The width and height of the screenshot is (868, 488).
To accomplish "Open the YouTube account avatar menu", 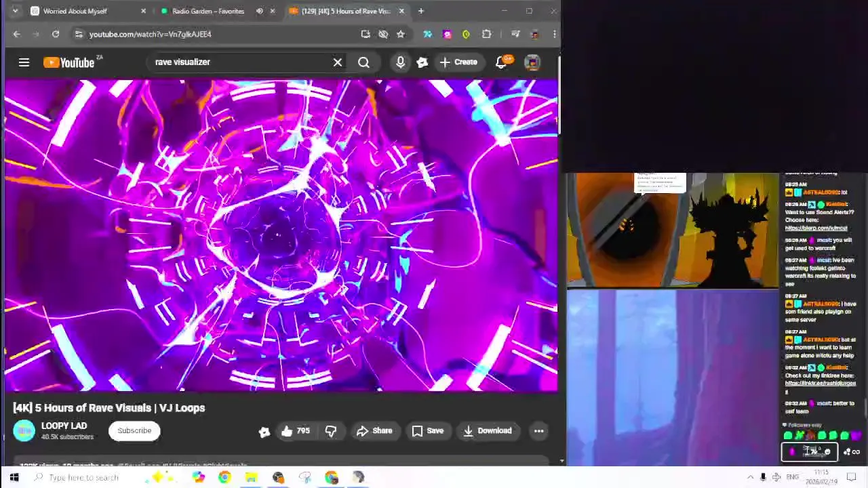I will click(532, 62).
